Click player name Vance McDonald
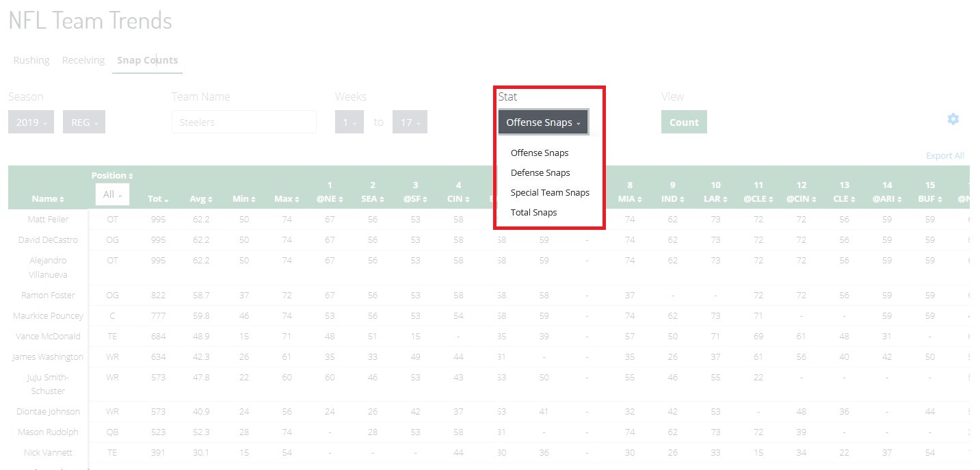Image resolution: width=980 pixels, height=470 pixels. 48,336
